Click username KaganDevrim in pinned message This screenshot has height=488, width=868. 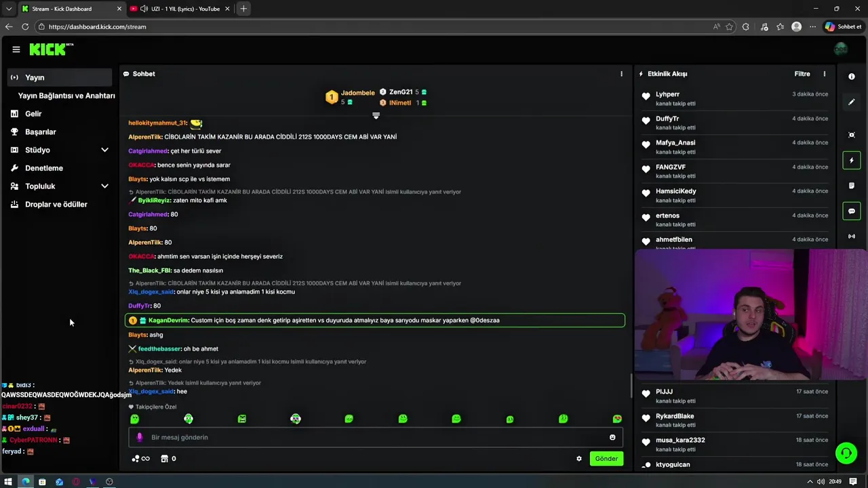[x=168, y=321]
